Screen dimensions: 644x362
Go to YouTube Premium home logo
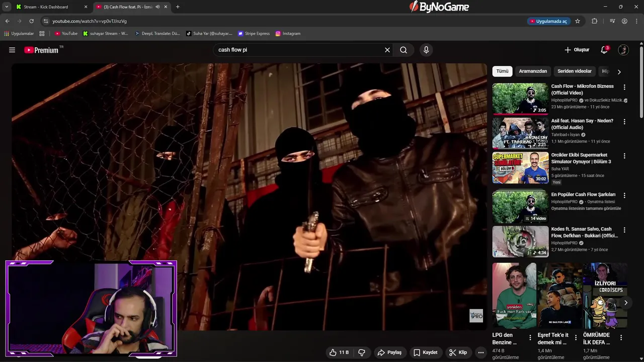click(x=41, y=50)
